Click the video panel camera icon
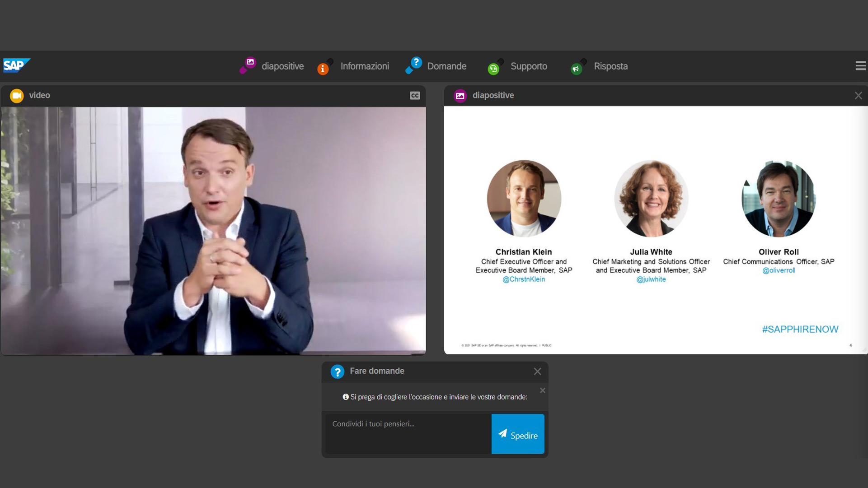868x488 pixels. [17, 95]
